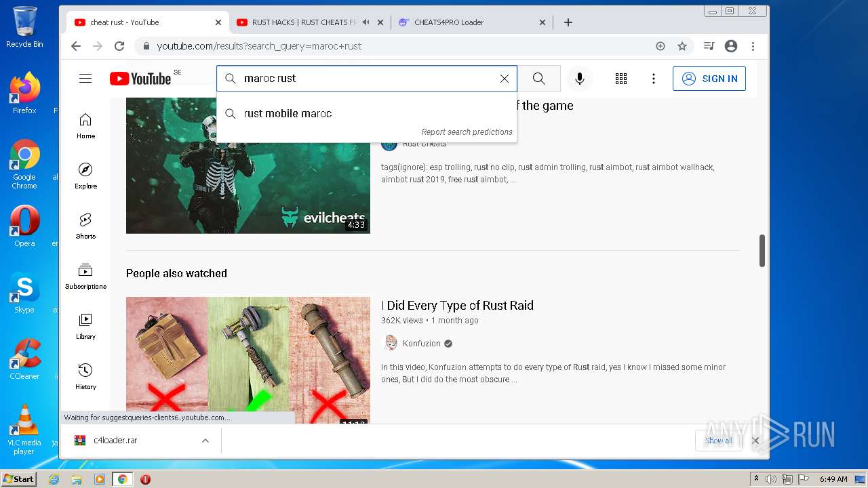Show hidden icons in system tray
This screenshot has width=868, height=488.
click(757, 479)
